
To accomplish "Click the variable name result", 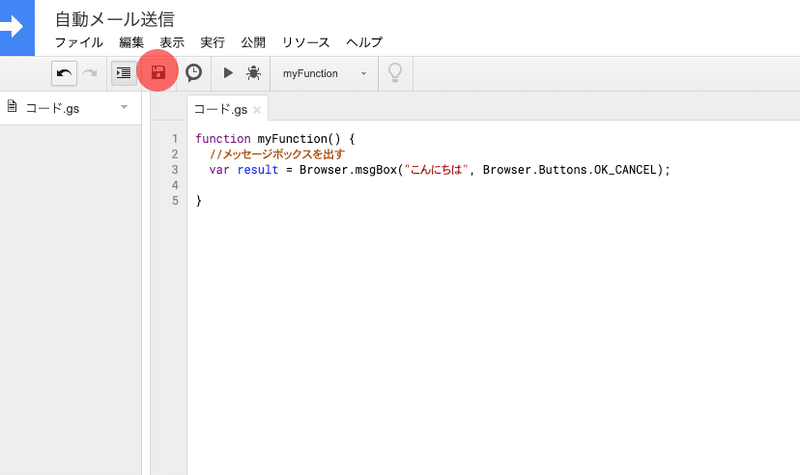I will 258,169.
